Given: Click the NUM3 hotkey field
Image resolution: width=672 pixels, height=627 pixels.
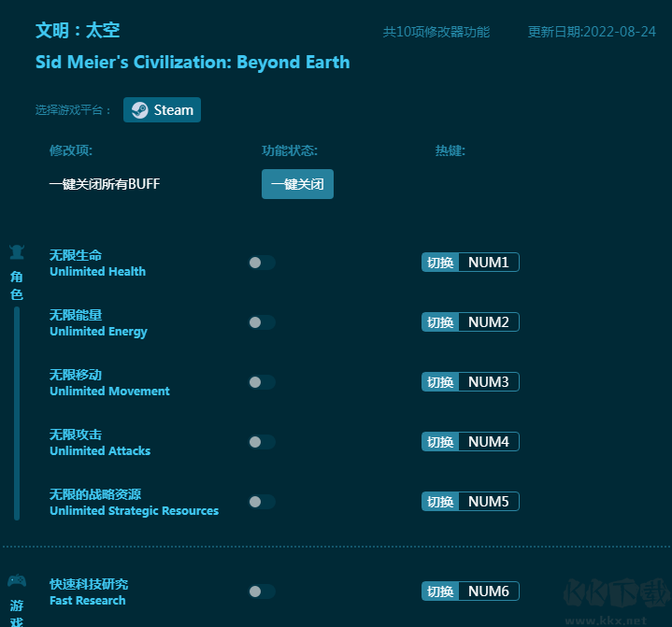Looking at the screenshot, I should tap(489, 382).
